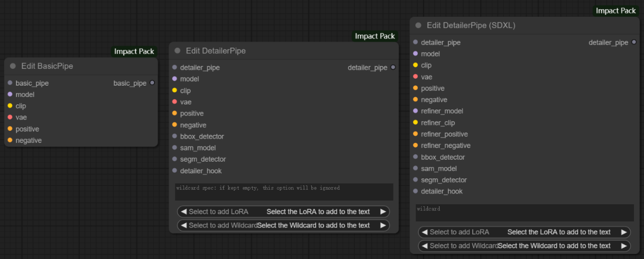Click the model input socket on Edit BasicPipe
This screenshot has height=259, width=644.
[10, 94]
